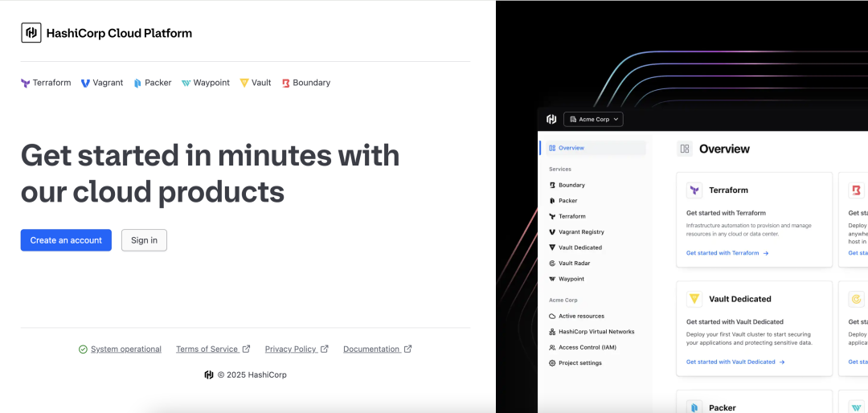The width and height of the screenshot is (868, 413).
Task: Click the external link icon beside Documentation
Action: 408,349
